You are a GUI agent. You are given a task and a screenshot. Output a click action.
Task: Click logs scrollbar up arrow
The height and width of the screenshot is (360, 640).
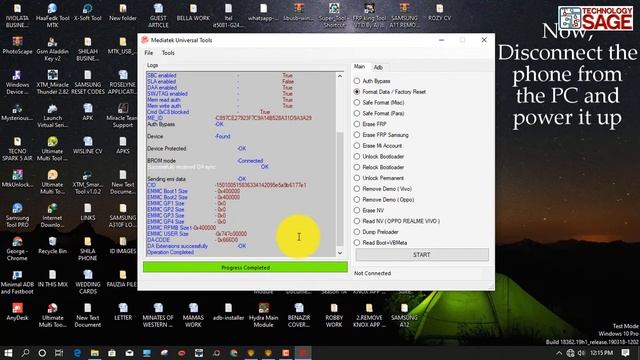tap(340, 76)
